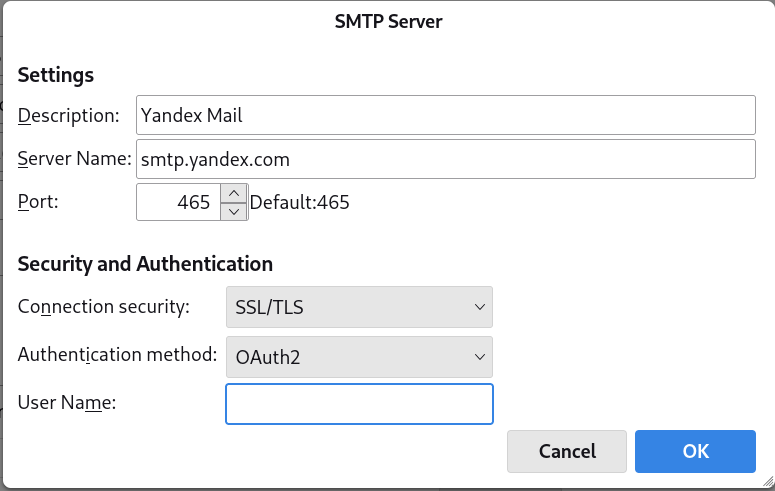Increase the port number with up arrow
The image size is (775, 491).
tap(233, 193)
